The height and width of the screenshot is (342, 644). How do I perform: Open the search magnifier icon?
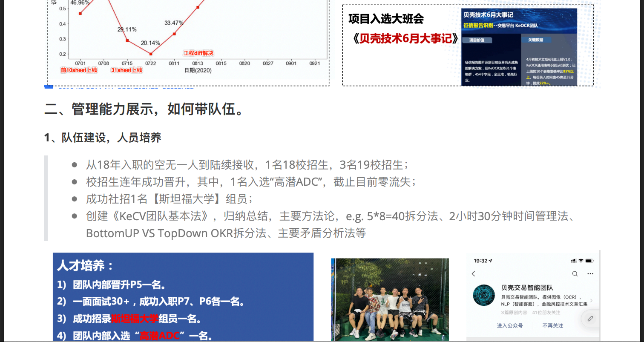click(575, 273)
